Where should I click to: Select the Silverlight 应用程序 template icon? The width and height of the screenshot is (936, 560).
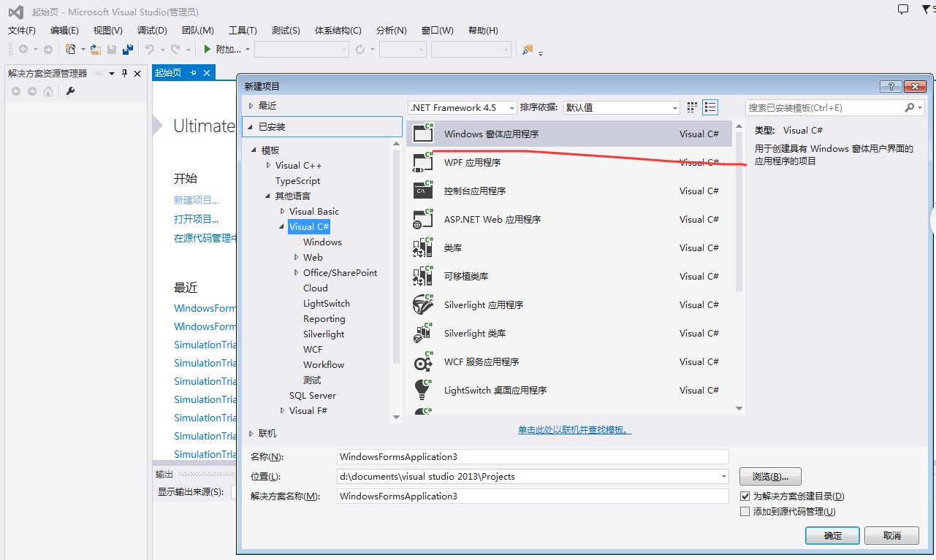click(x=422, y=304)
